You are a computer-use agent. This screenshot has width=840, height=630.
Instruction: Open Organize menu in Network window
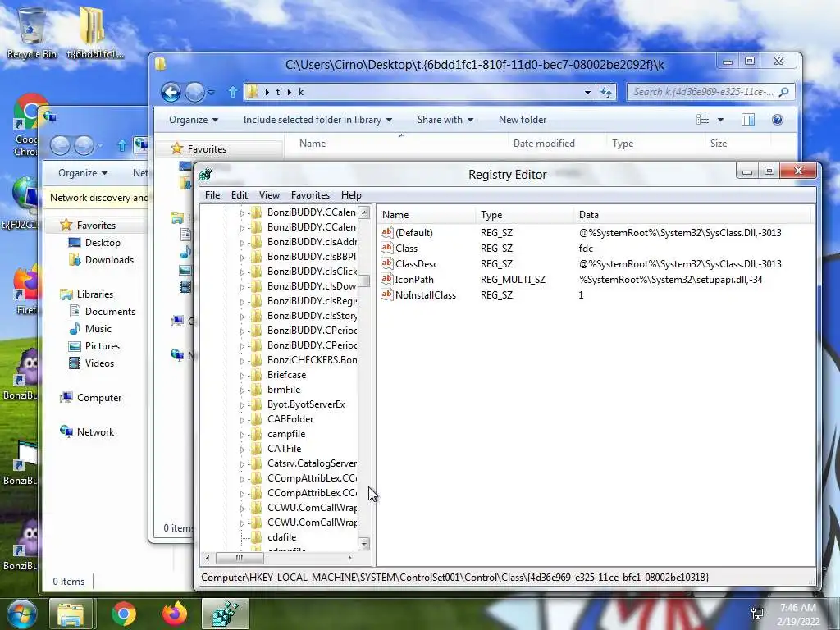tap(83, 173)
